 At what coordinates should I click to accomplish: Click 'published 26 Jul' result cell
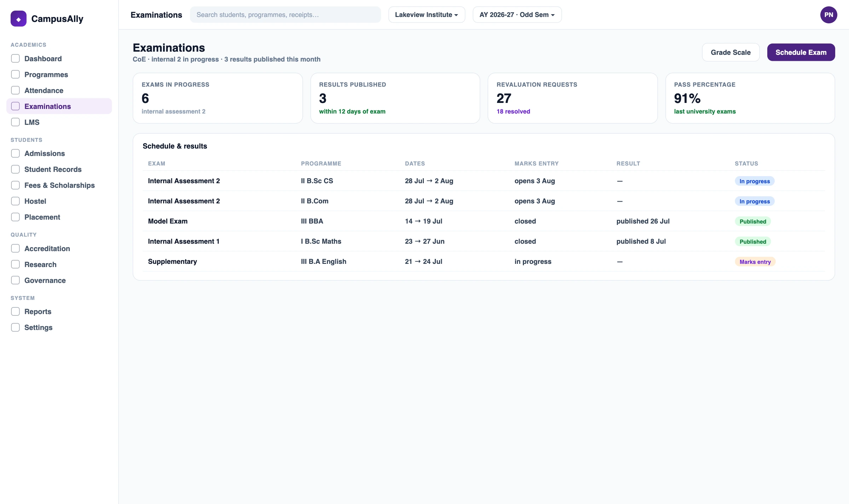click(x=643, y=221)
